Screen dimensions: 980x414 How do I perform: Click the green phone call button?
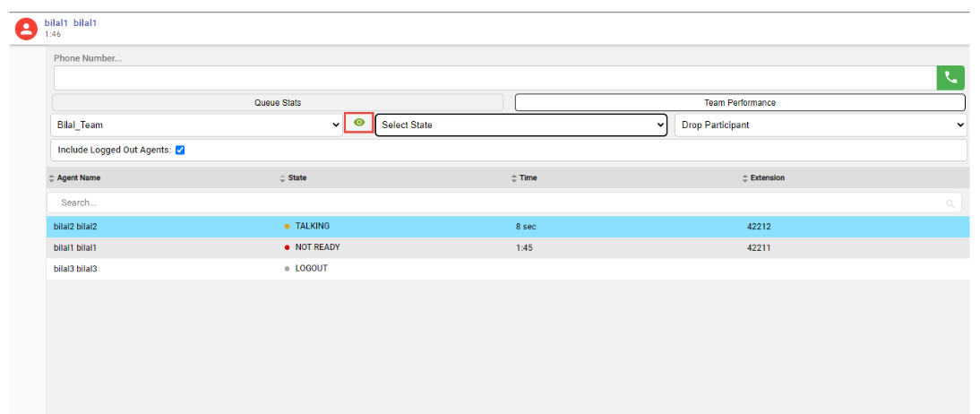click(x=950, y=78)
